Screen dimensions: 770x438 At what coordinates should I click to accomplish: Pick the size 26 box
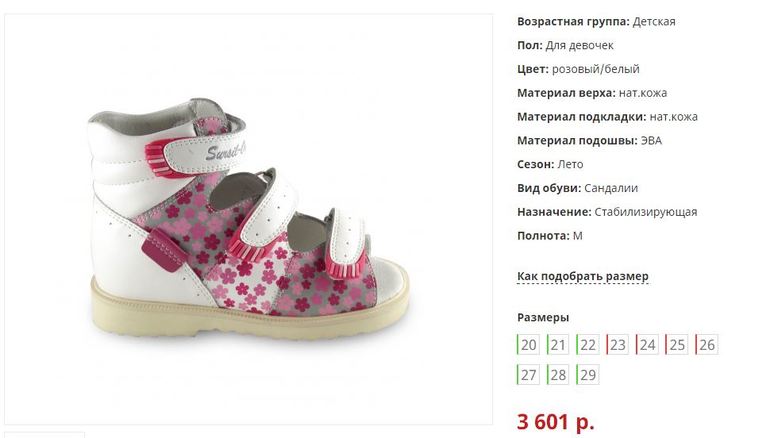707,345
